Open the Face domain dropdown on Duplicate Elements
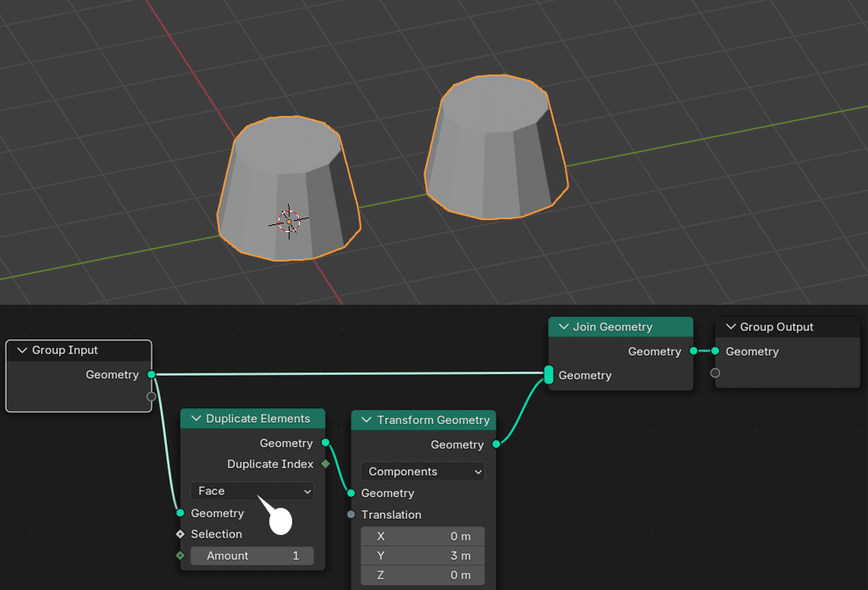 pyautogui.click(x=251, y=491)
